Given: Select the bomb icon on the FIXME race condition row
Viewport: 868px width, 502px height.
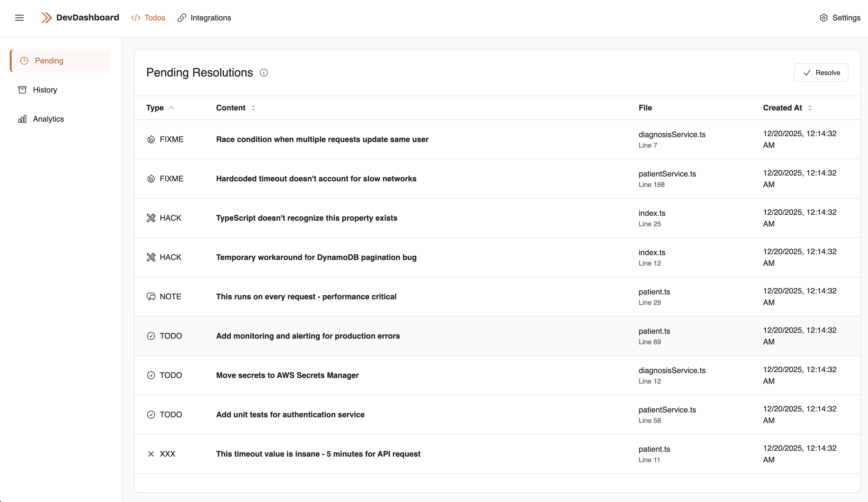Looking at the screenshot, I should [151, 139].
